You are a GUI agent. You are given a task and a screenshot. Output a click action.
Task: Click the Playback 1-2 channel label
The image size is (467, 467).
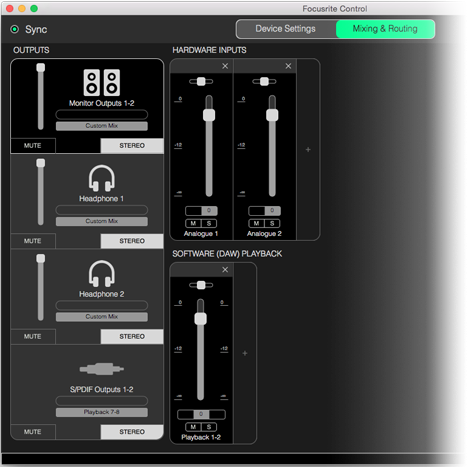(x=201, y=437)
